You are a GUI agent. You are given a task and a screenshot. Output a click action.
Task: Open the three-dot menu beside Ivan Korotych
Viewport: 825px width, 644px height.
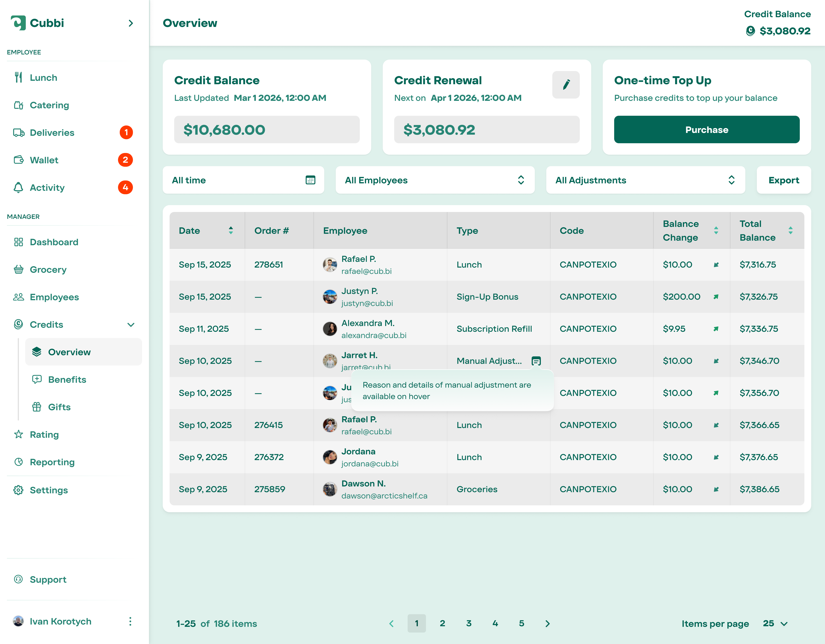click(x=130, y=621)
